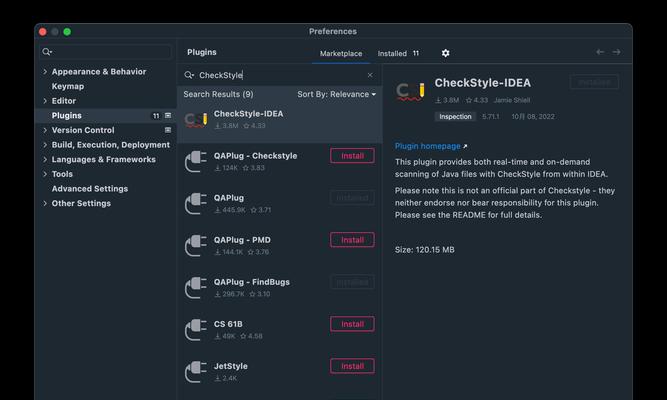
Task: Focus the plugin search field with CheckStyle
Action: tap(279, 75)
